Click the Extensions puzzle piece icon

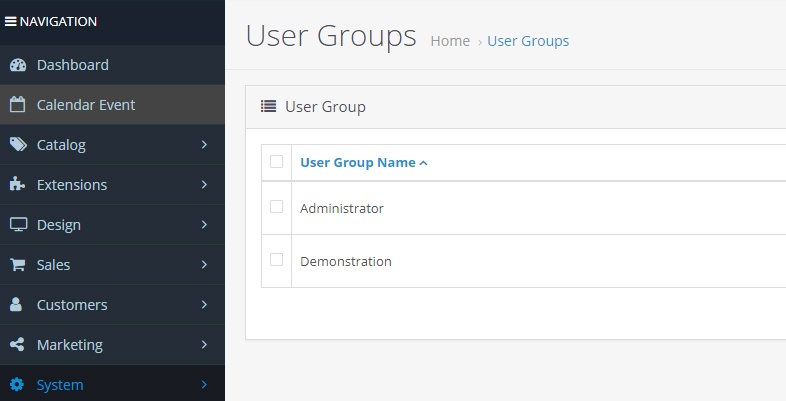17,185
